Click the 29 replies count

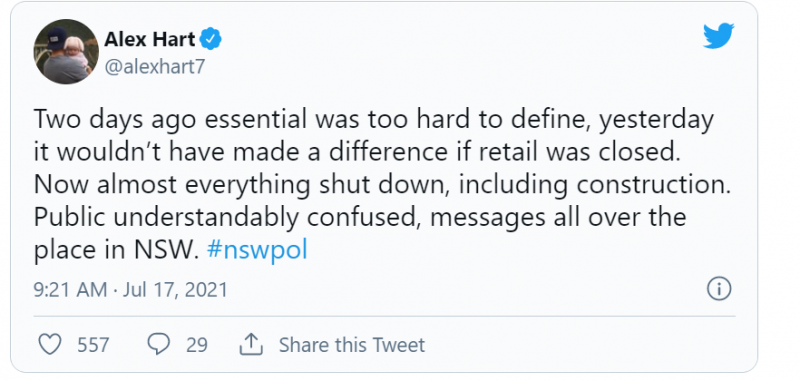(196, 345)
